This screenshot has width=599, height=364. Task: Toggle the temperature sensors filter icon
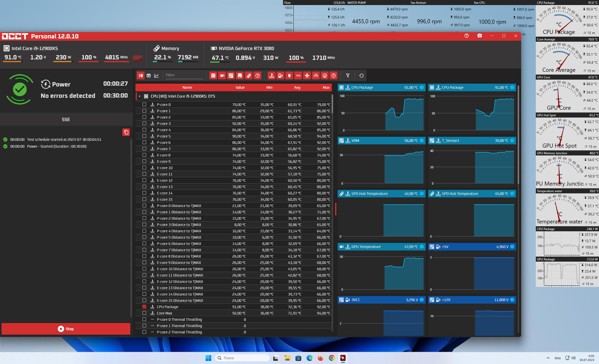pos(272,76)
